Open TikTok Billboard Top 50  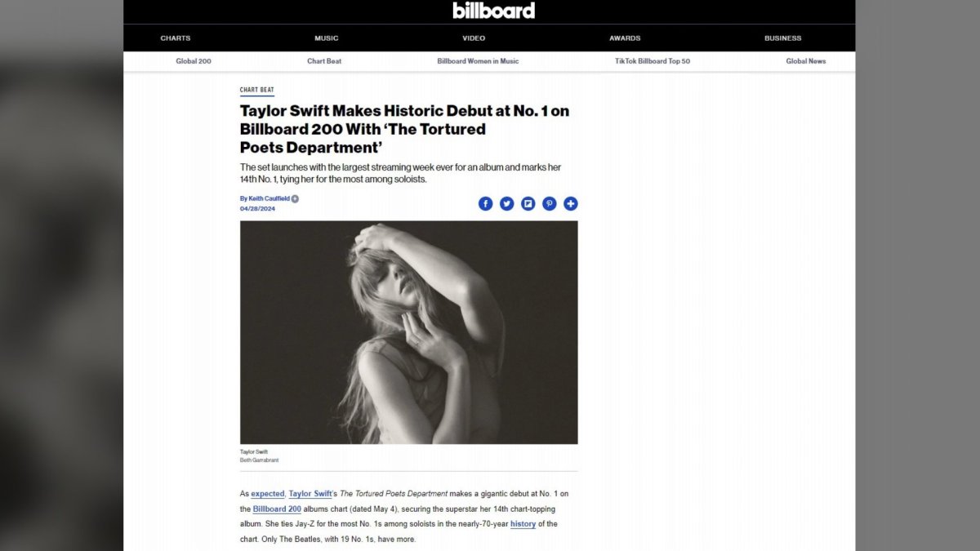(653, 61)
